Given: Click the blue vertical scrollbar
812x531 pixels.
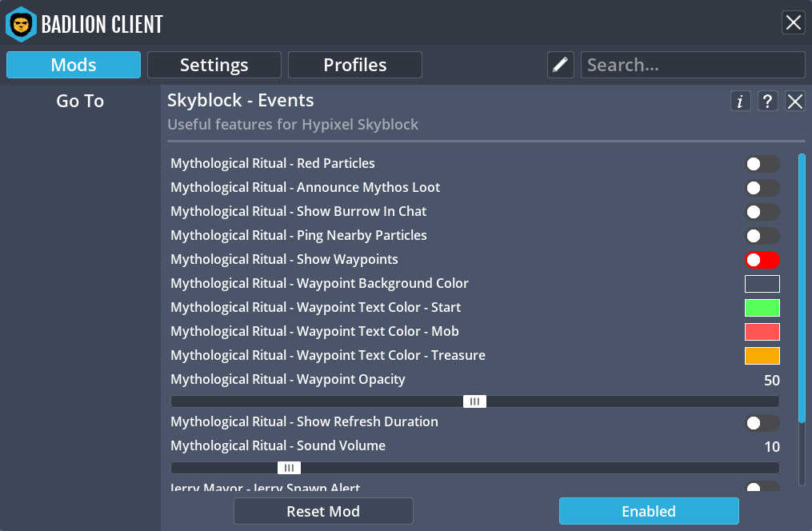Looking at the screenshot, I should 802,288.
